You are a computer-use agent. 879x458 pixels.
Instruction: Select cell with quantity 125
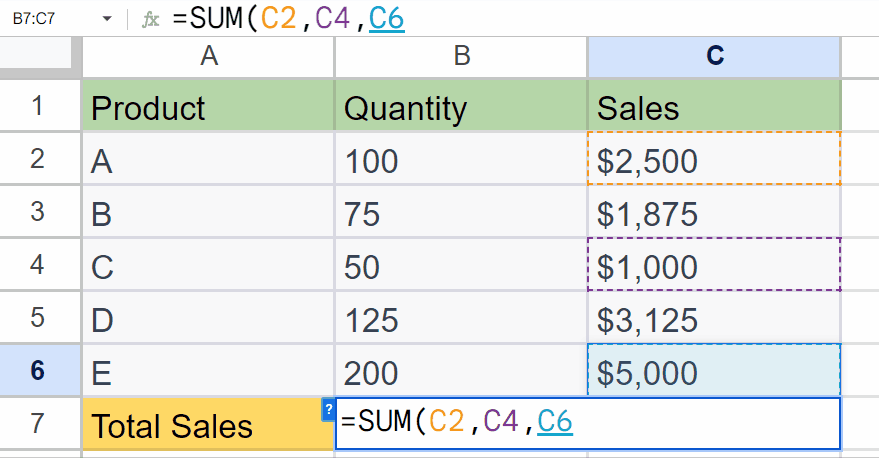point(461,317)
